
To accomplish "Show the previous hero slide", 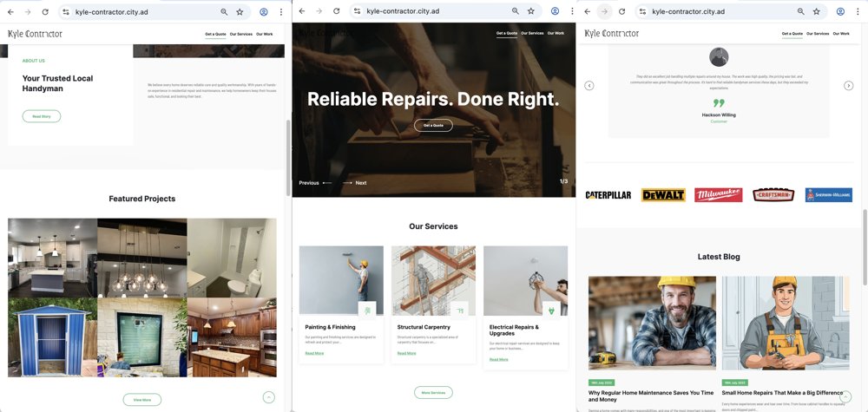I will 315,183.
